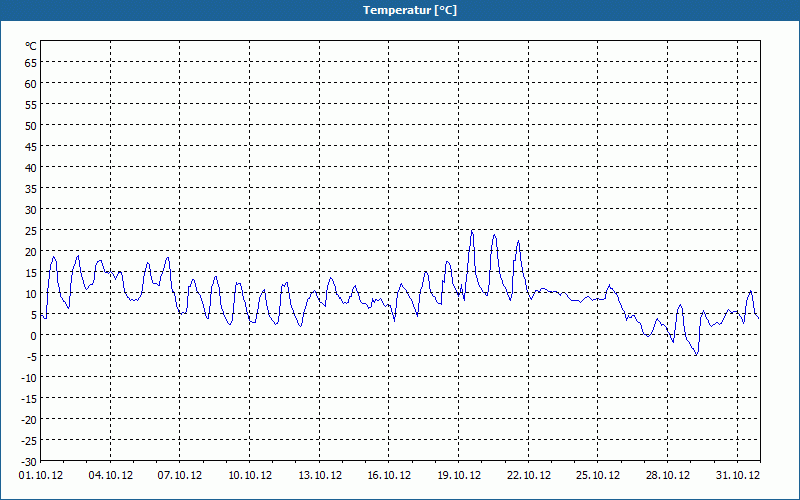Select the -5 y-axis label
This screenshot has width=800, height=500.
point(32,357)
